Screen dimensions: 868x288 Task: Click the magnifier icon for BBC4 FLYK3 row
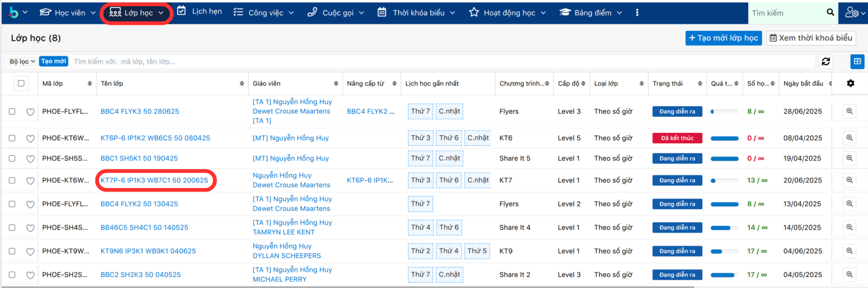tap(849, 111)
